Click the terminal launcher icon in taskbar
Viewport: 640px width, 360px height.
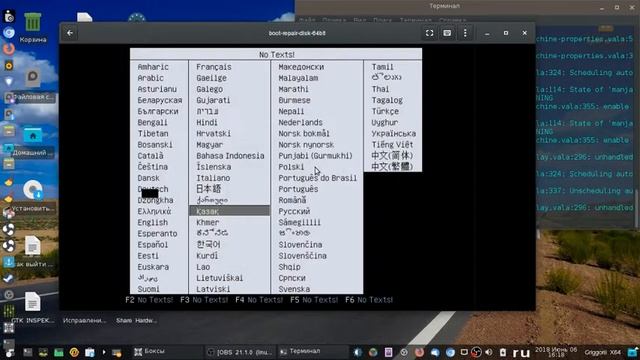(x=28, y=352)
